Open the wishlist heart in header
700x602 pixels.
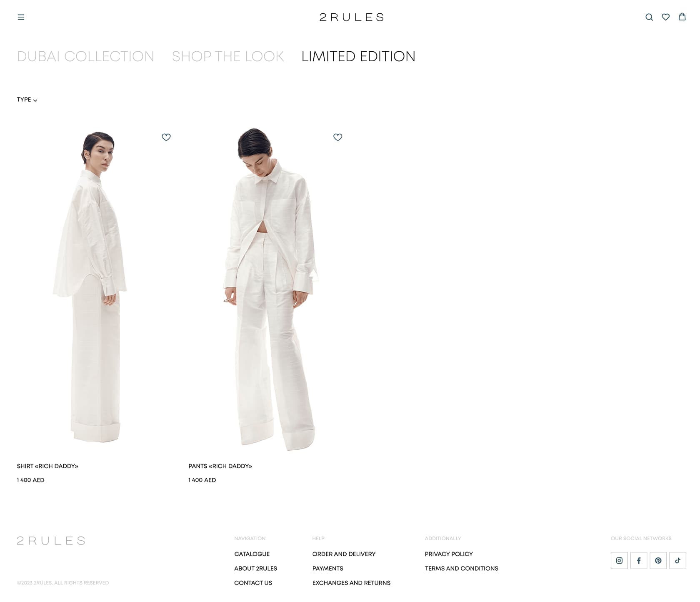[x=666, y=17]
